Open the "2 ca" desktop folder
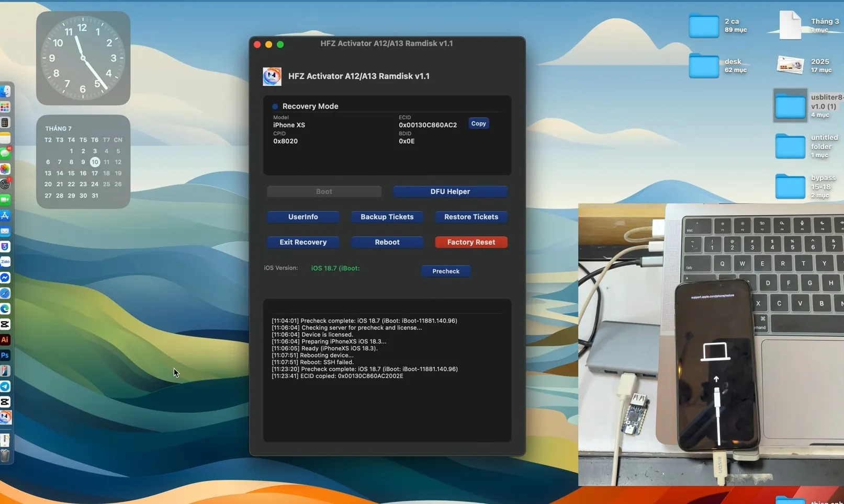This screenshot has width=844, height=504. point(703,26)
